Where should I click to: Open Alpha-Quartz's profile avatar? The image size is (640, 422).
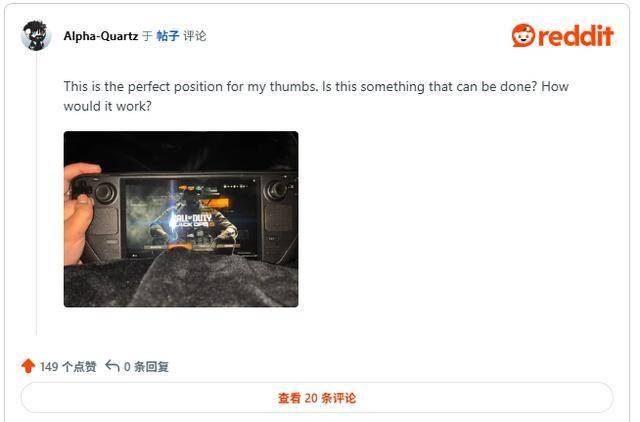(36, 36)
